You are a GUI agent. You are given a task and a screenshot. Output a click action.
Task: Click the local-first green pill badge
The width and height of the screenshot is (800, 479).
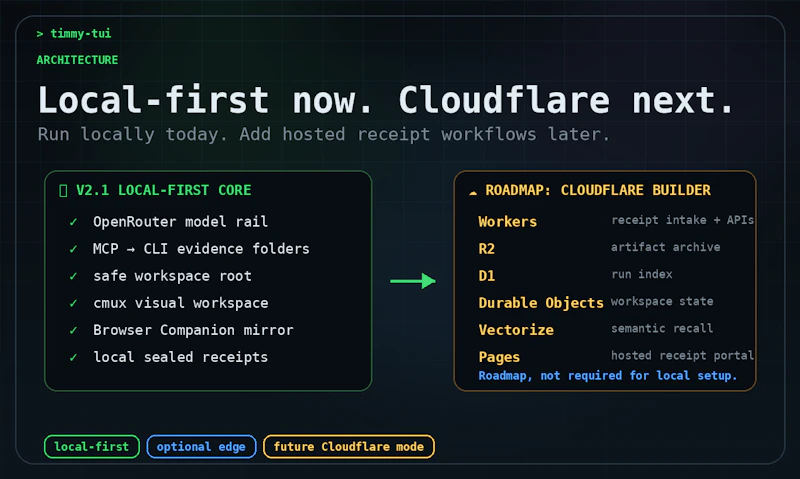pyautogui.click(x=92, y=447)
